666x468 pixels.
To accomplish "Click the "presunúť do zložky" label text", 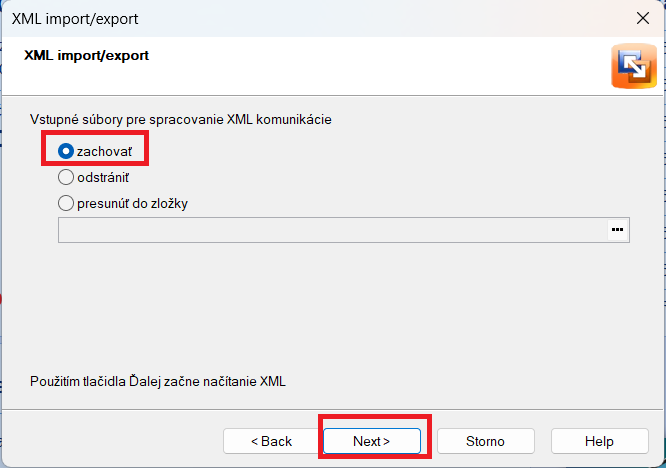I will tap(132, 204).
